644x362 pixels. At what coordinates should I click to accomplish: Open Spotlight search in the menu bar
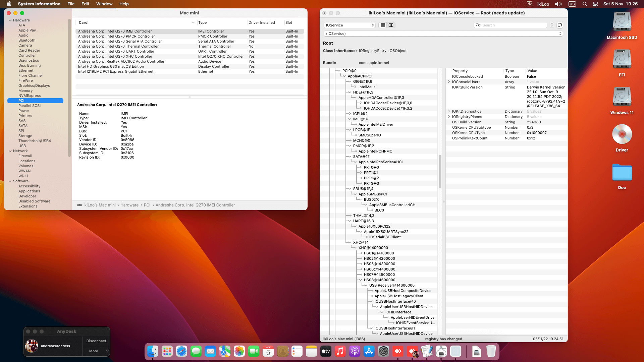585,4
